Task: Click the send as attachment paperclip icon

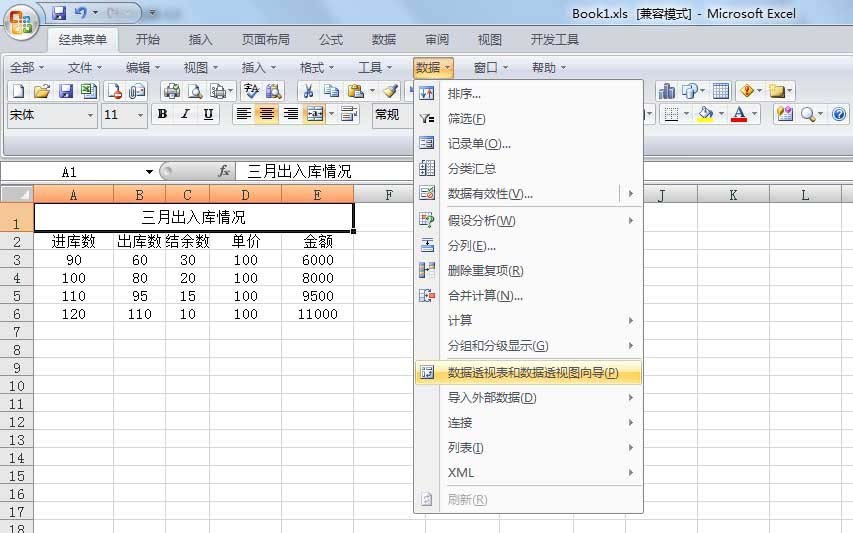Action: click(x=137, y=91)
